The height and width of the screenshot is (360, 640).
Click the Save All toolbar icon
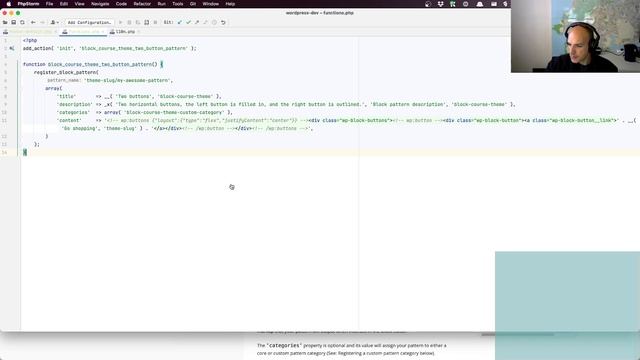14,22
